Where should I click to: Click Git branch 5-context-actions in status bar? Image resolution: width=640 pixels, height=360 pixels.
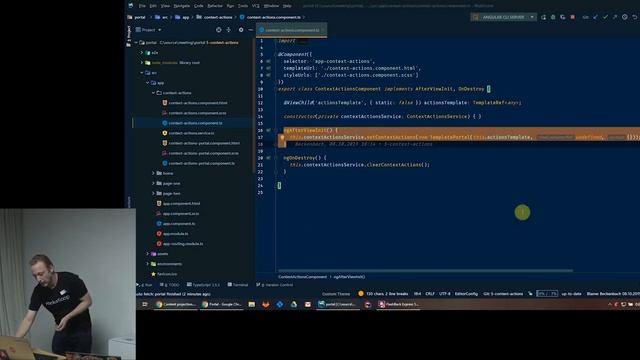503,293
